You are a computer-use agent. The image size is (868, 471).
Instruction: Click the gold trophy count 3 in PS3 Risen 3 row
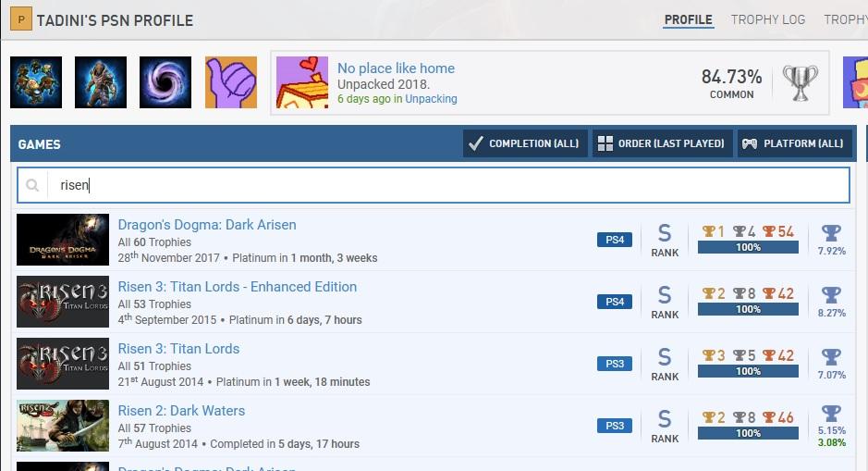(713, 355)
